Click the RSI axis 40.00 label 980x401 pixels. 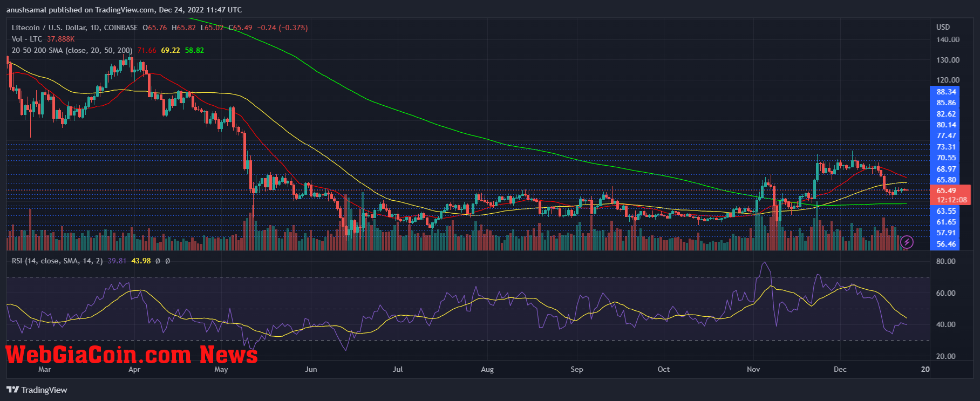(x=946, y=324)
